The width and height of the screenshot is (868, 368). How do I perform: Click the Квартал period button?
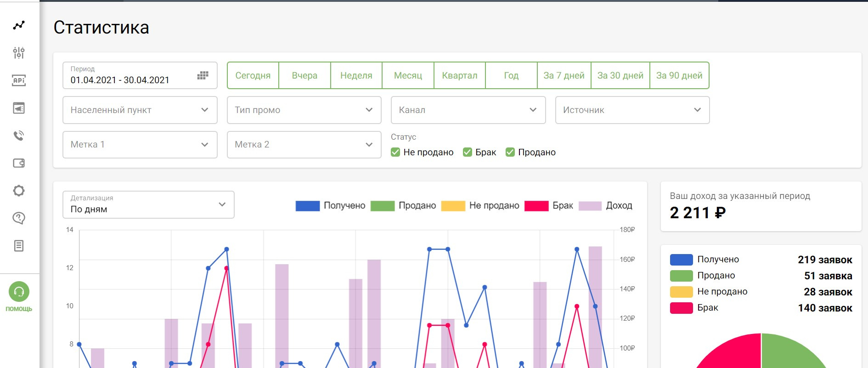tap(460, 75)
